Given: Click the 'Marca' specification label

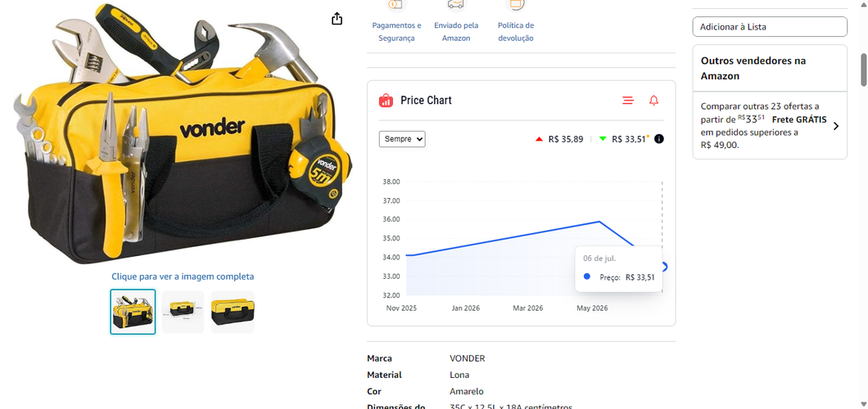Looking at the screenshot, I should pos(379,359).
